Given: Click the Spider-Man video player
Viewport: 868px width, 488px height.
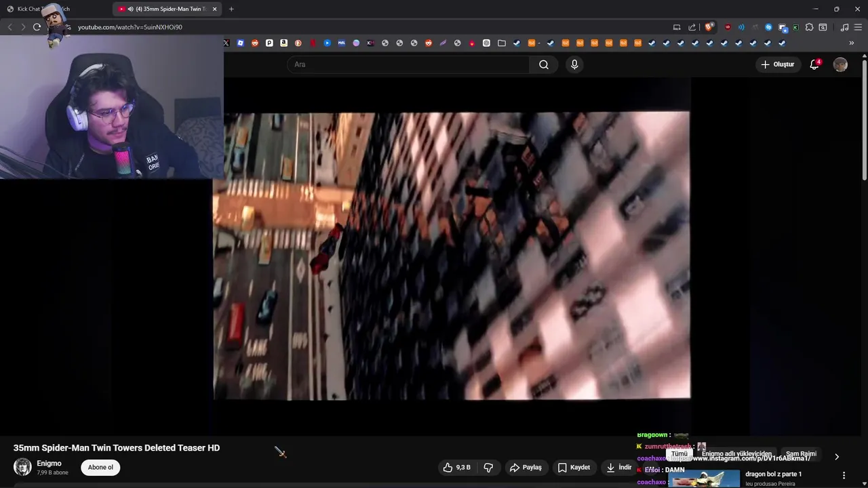Looking at the screenshot, I should click(x=452, y=256).
